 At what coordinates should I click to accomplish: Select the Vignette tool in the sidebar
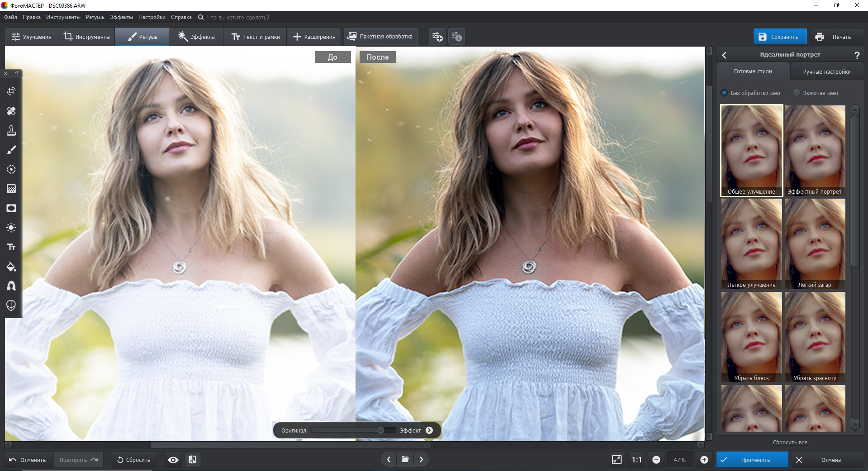[x=11, y=208]
